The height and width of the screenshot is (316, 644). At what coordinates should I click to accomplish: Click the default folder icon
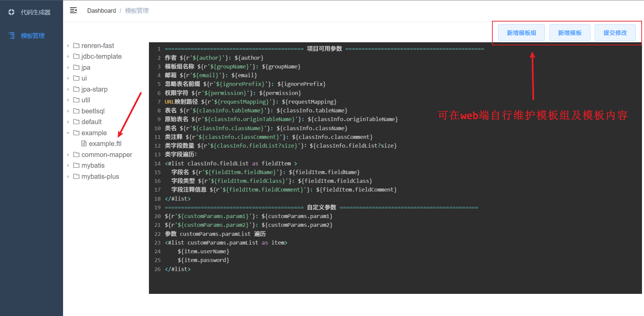76,121
